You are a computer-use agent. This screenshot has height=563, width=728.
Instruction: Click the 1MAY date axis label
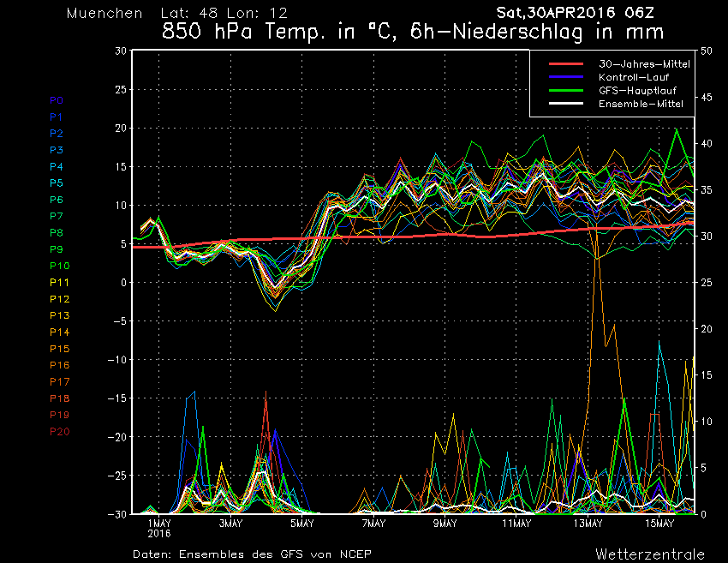[x=159, y=524]
